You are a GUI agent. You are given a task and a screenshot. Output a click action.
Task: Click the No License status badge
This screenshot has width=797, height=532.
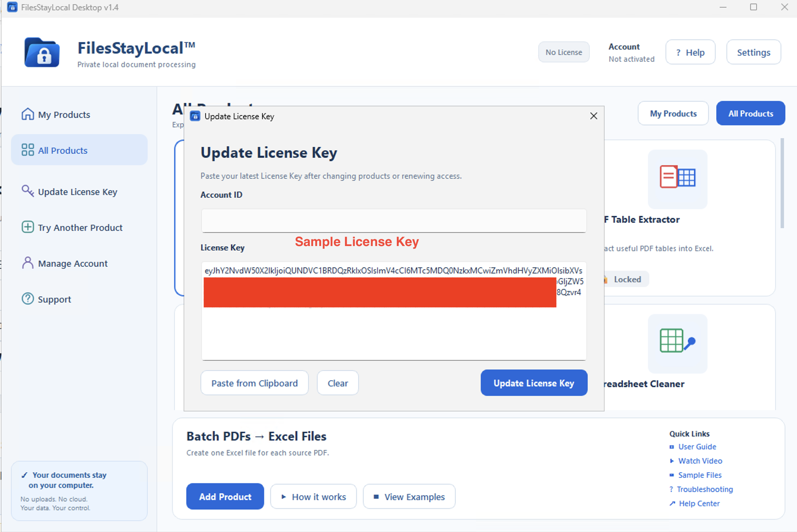click(563, 52)
